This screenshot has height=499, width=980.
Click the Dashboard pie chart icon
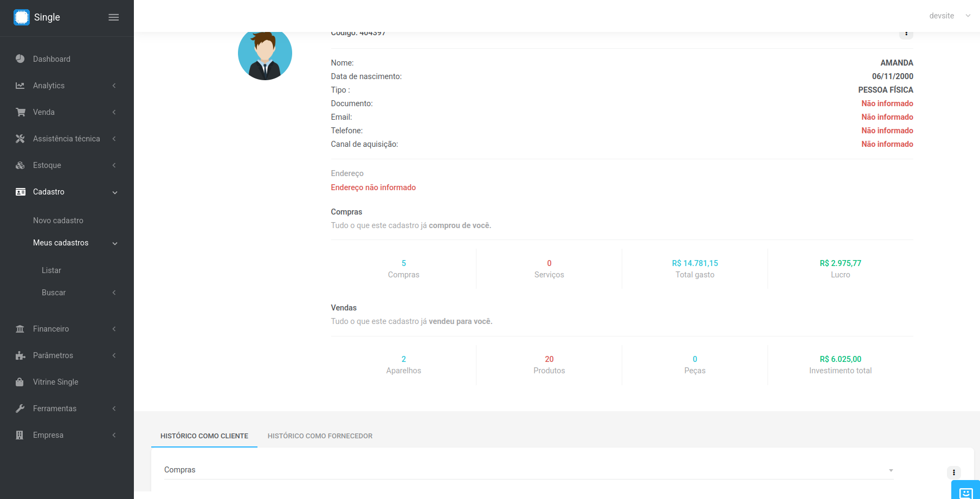pyautogui.click(x=20, y=59)
